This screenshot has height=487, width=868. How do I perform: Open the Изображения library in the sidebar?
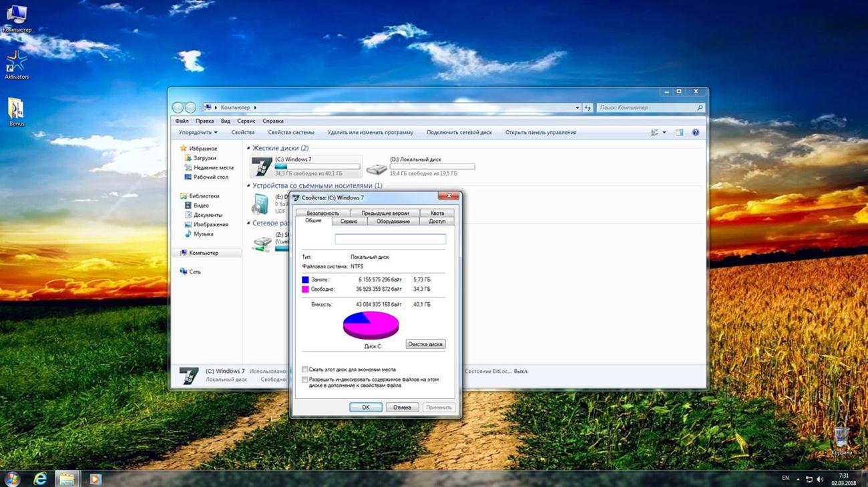pyautogui.click(x=206, y=224)
